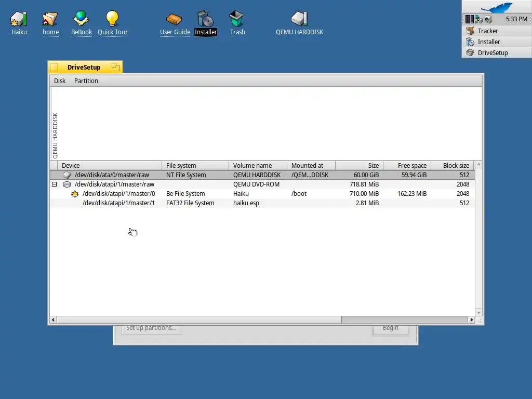Click the clock showing 5:33 PM
Screen dimensions: 532x399
(x=516, y=19)
